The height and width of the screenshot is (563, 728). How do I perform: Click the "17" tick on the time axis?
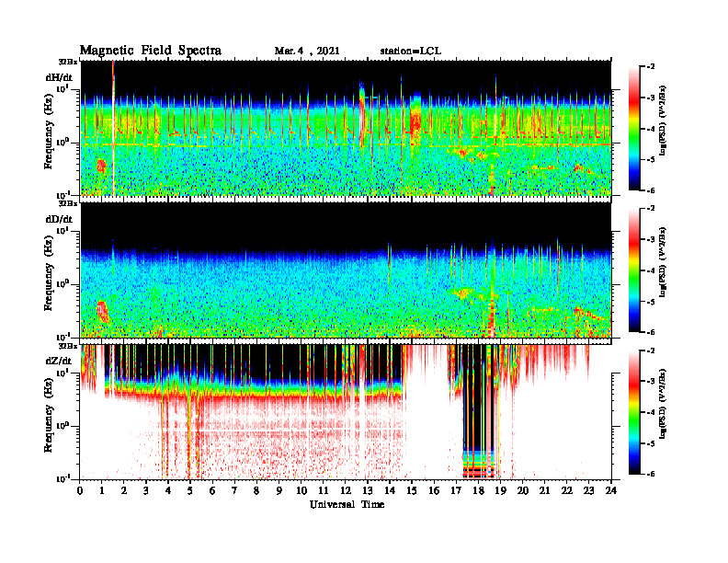(457, 491)
